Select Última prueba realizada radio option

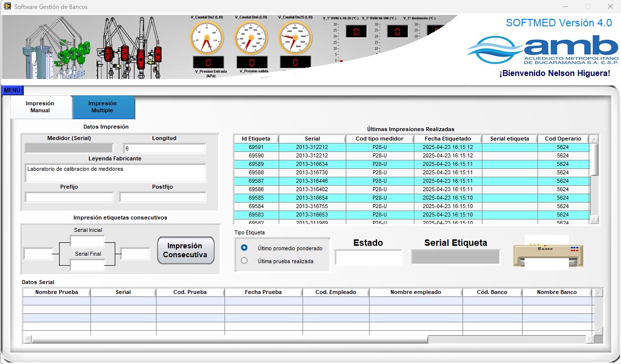coord(244,261)
